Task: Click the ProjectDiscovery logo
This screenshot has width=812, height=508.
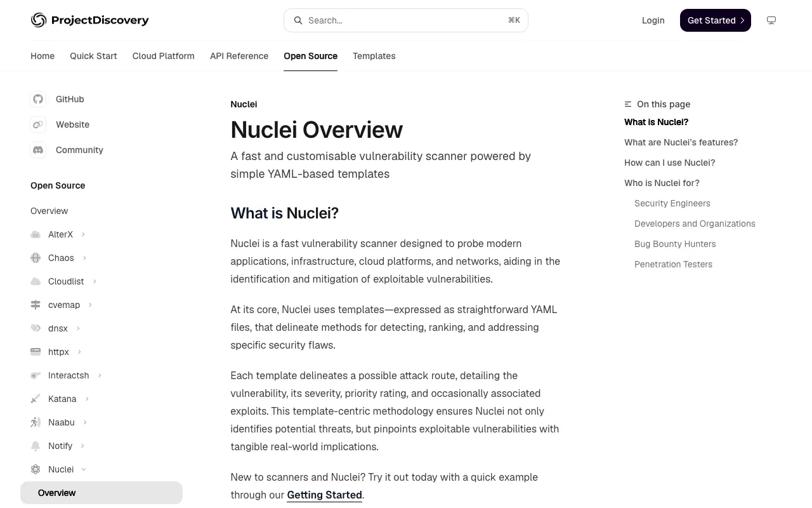Action: coord(89,20)
